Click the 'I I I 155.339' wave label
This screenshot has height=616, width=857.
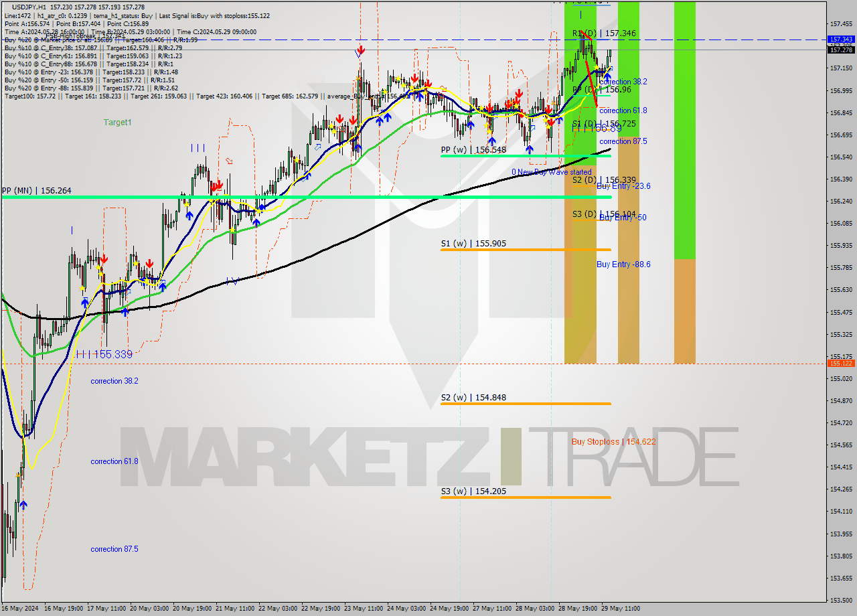coord(104,354)
